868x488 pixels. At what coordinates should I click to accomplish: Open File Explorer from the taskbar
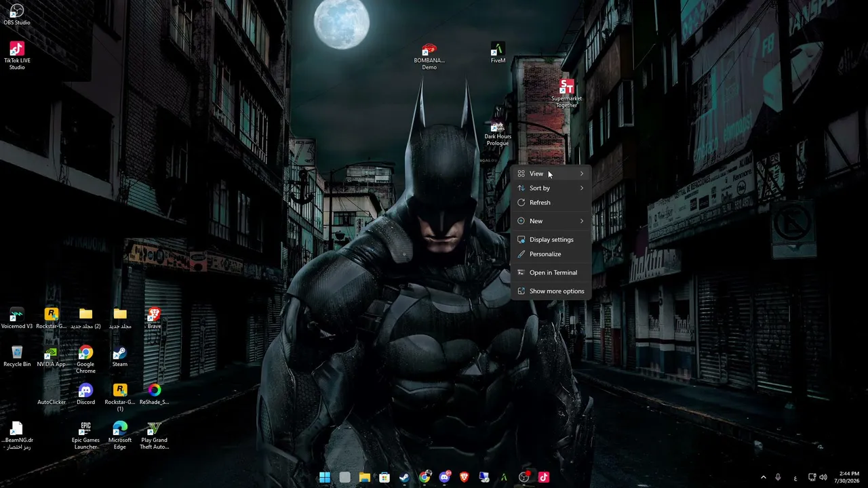point(365,477)
